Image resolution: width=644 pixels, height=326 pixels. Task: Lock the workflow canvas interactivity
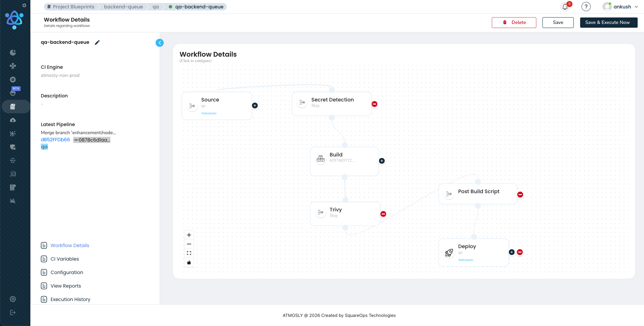[x=189, y=262]
